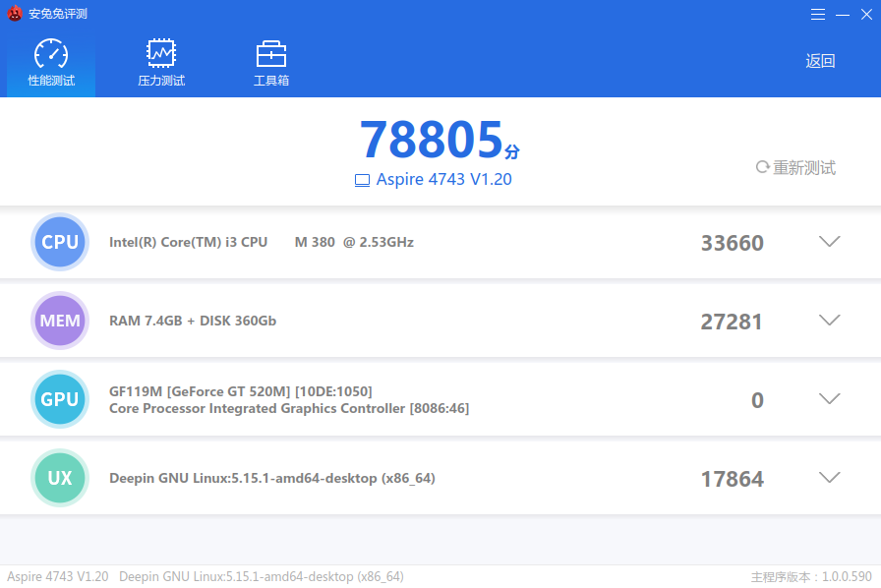Click the green UX circle icon
This screenshot has width=881, height=588.
(60, 478)
